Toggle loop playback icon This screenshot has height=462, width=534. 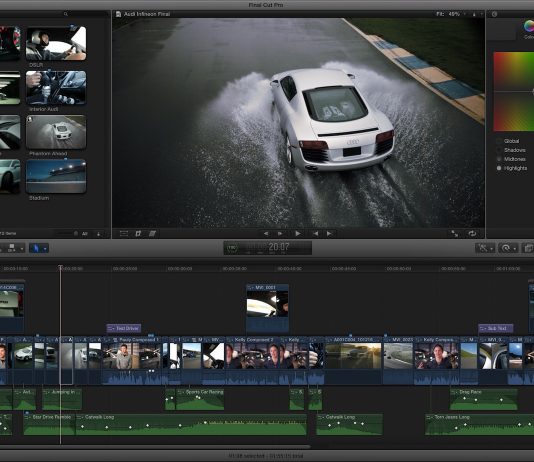pos(472,234)
